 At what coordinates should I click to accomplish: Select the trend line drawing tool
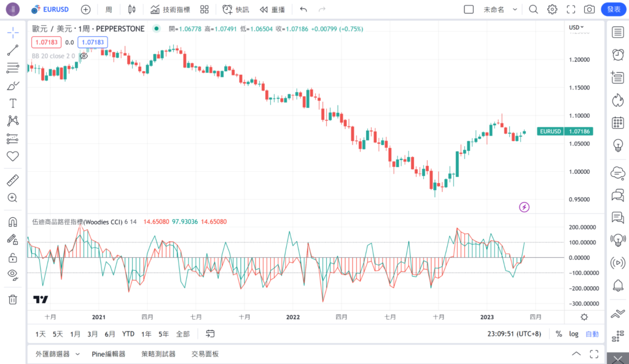(12, 50)
